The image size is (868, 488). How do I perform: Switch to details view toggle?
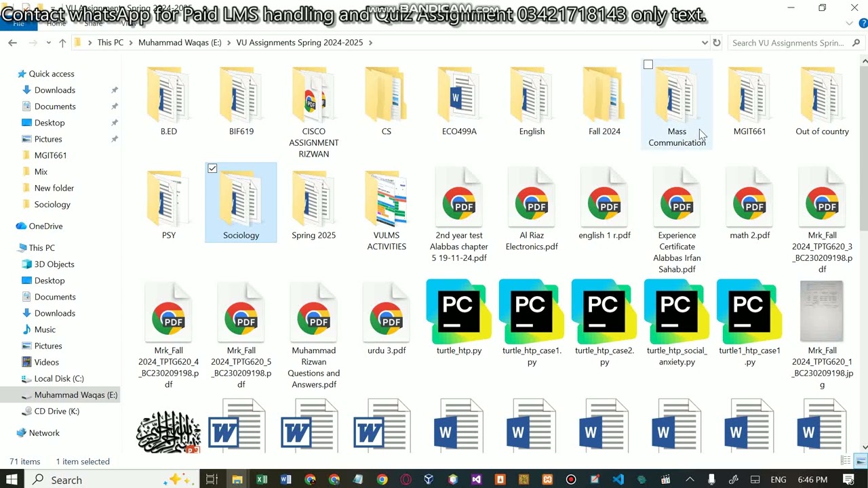tap(846, 461)
